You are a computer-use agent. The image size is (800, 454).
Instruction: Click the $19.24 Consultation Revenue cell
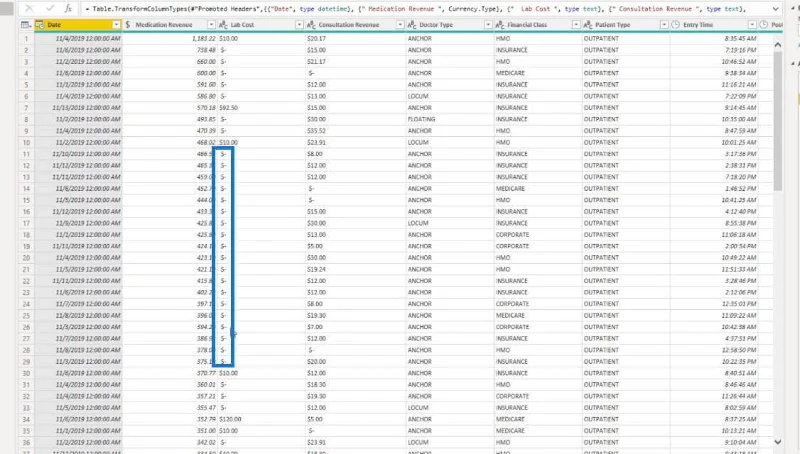(356, 269)
